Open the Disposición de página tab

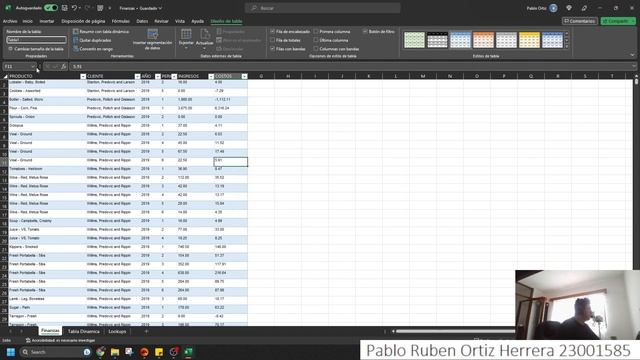coord(83,21)
